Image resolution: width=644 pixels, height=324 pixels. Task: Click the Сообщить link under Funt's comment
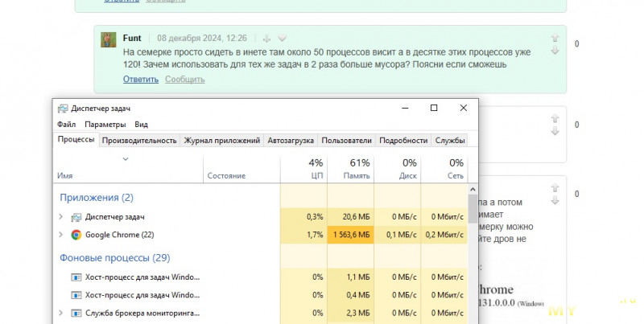[x=185, y=79]
